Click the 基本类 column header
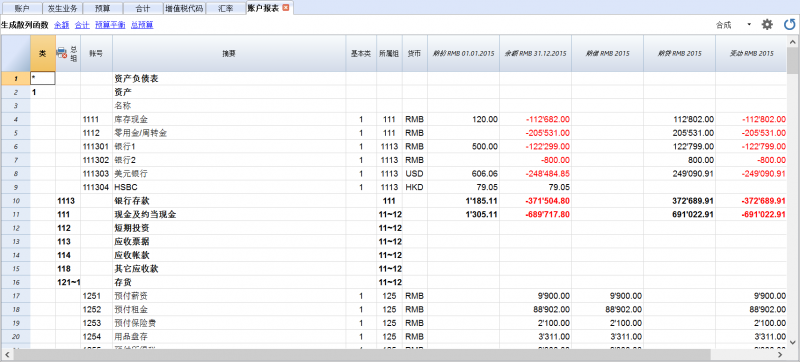 (x=361, y=53)
